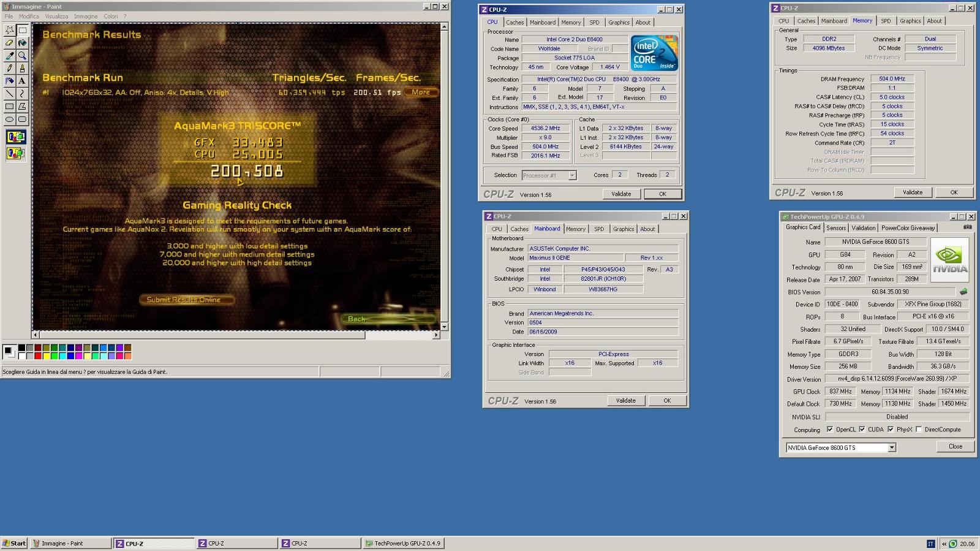Pick the white color swatch in Paint palette
Viewport: 980px width, 551px height.
[x=21, y=356]
